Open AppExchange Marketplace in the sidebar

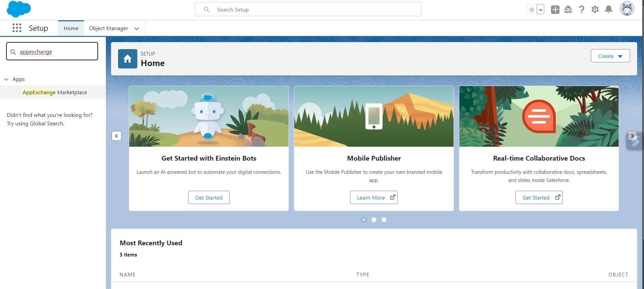(55, 92)
